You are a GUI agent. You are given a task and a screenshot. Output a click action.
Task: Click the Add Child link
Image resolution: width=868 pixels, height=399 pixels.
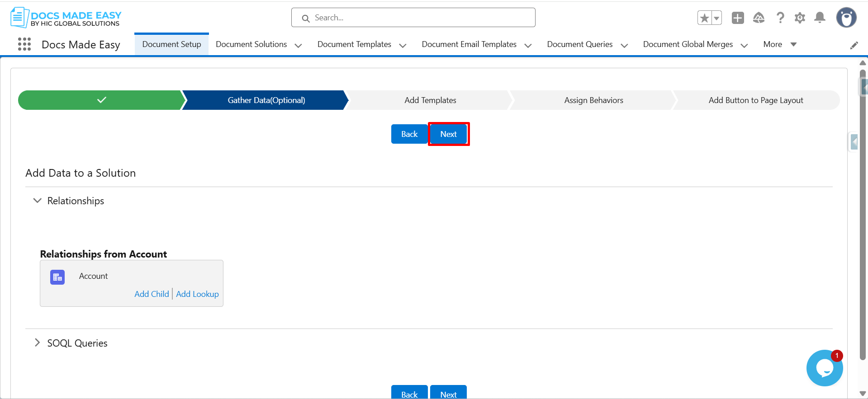point(152,294)
